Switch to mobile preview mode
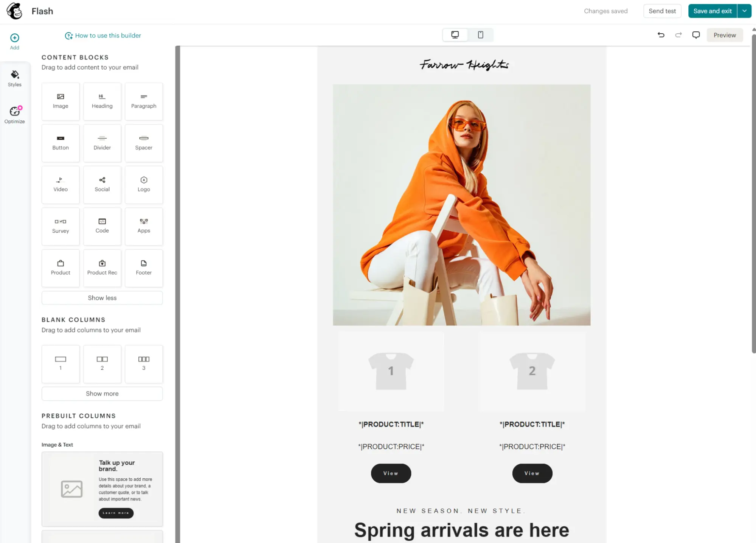This screenshot has height=543, width=756. 480,35
